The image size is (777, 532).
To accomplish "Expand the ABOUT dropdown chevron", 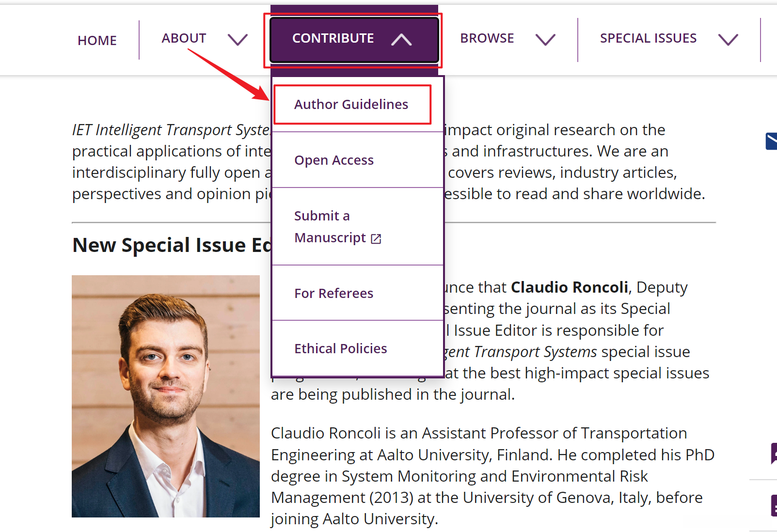I will (238, 40).
